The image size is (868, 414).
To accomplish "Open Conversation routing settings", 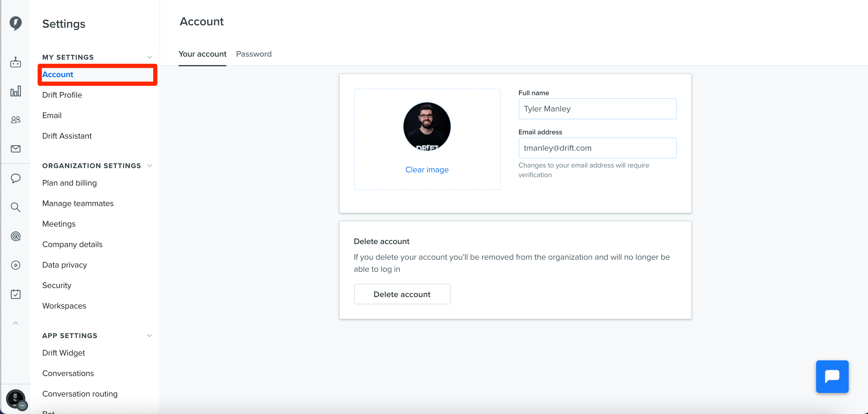I will pyautogui.click(x=80, y=394).
